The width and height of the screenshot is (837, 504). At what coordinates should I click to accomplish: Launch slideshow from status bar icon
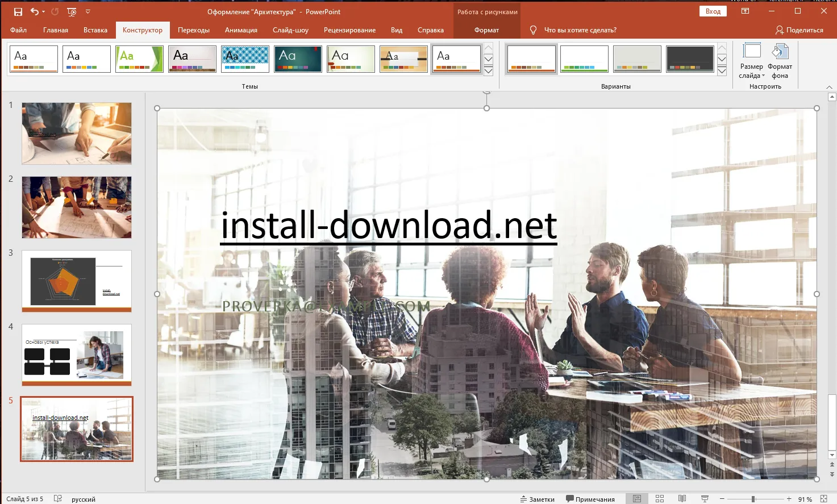point(705,499)
